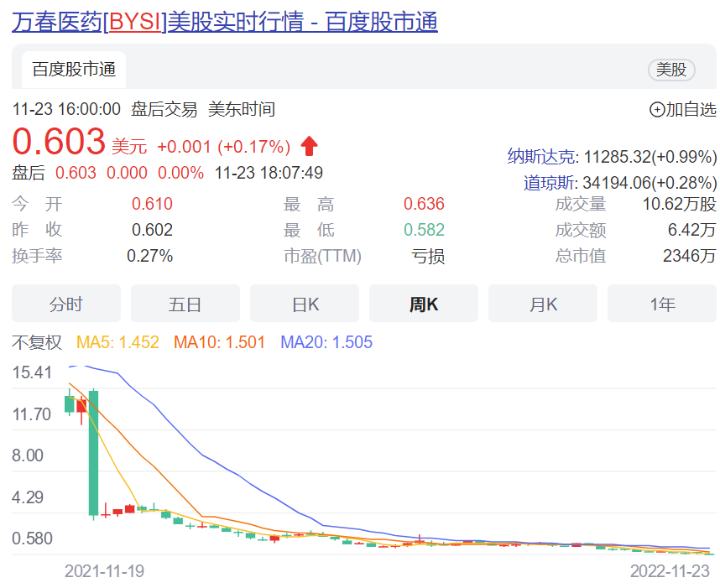The height and width of the screenshot is (588, 720).
Task: Click the MA20 indicator label
Action: pyautogui.click(x=326, y=342)
